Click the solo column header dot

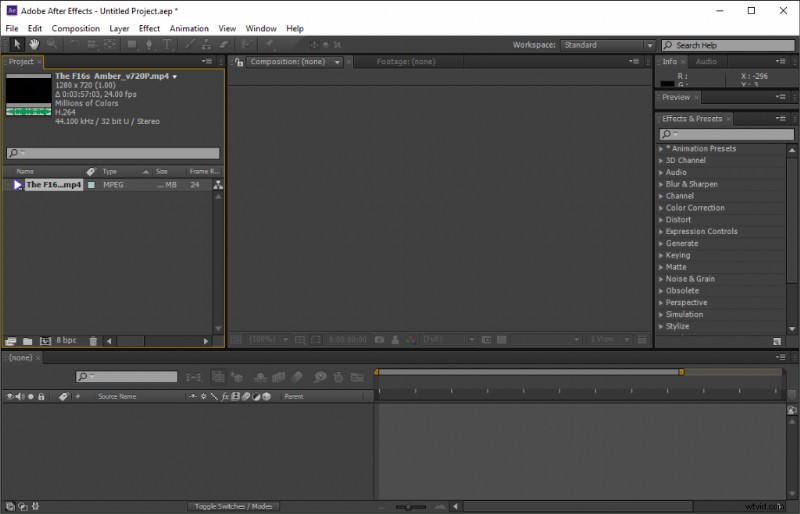(31, 397)
